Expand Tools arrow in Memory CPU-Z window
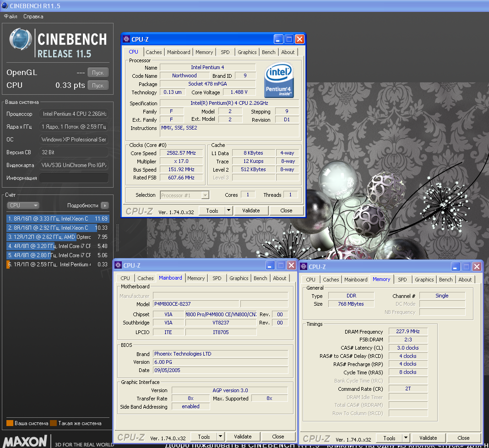Screen dimensions: 489x448 [406, 438]
